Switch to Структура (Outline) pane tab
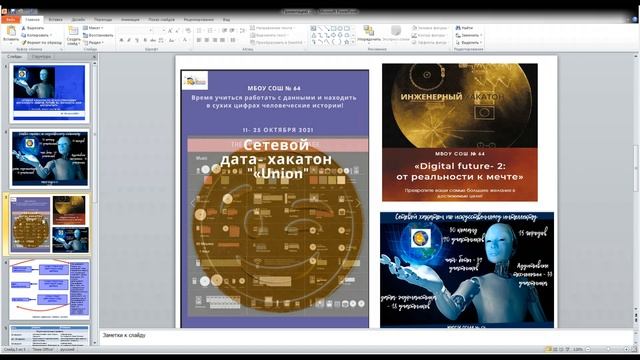This screenshot has height=360, width=640. pyautogui.click(x=41, y=57)
